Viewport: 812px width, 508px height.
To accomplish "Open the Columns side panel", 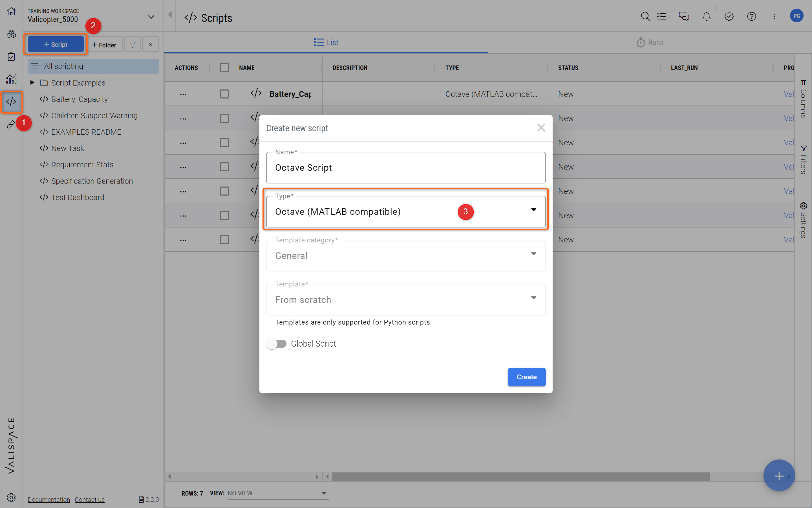I will click(x=803, y=99).
